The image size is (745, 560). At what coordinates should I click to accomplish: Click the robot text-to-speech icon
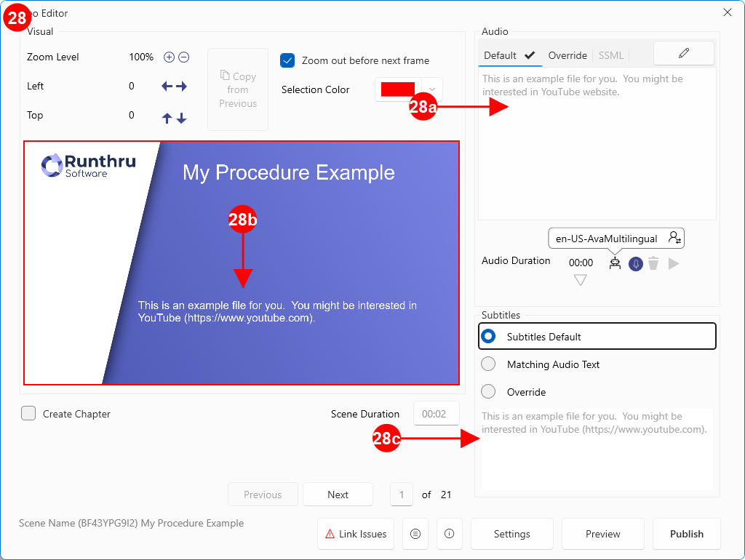pyautogui.click(x=615, y=263)
